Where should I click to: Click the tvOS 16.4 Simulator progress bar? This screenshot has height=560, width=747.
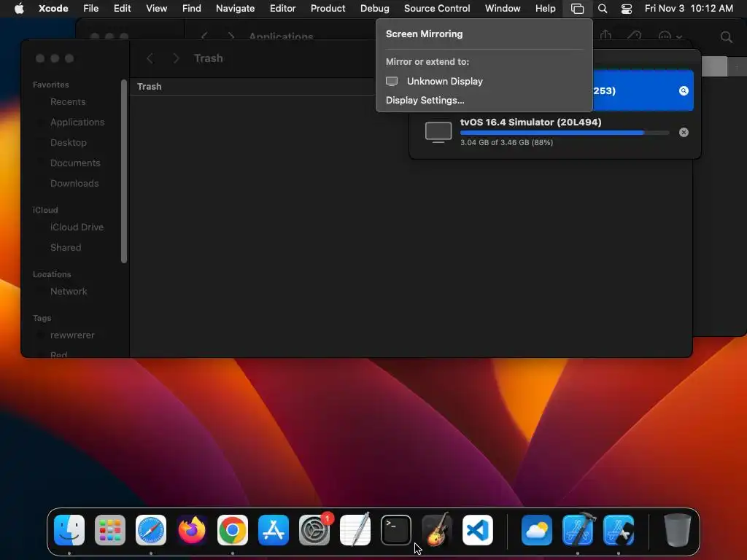point(565,133)
